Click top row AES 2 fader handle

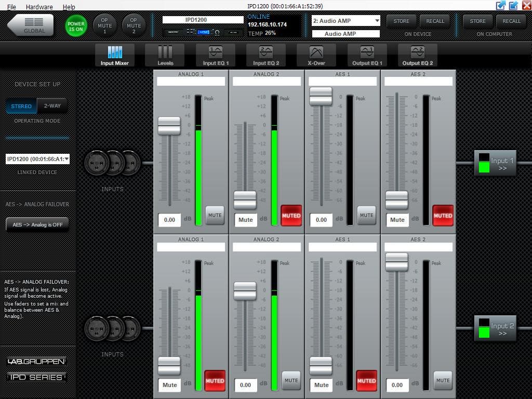coord(397,200)
